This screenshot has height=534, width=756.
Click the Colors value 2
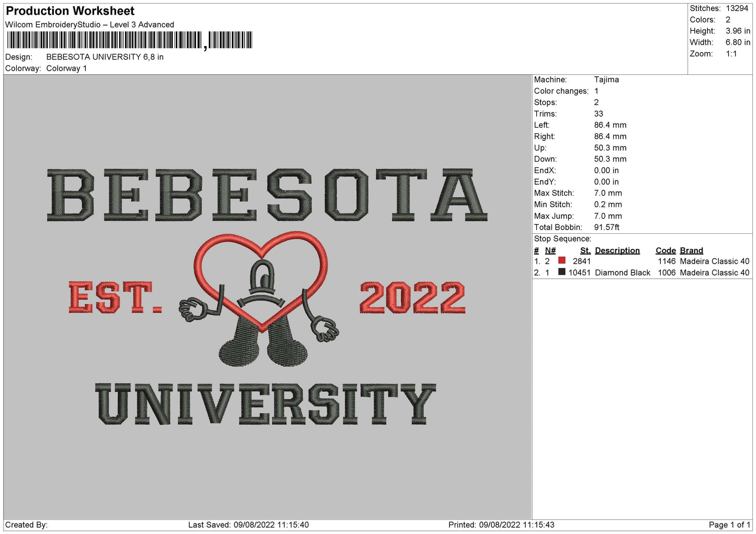click(728, 20)
